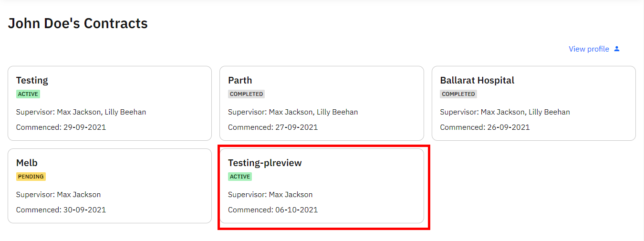
Task: Click the Ballarat Hospital title text
Action: (x=477, y=80)
